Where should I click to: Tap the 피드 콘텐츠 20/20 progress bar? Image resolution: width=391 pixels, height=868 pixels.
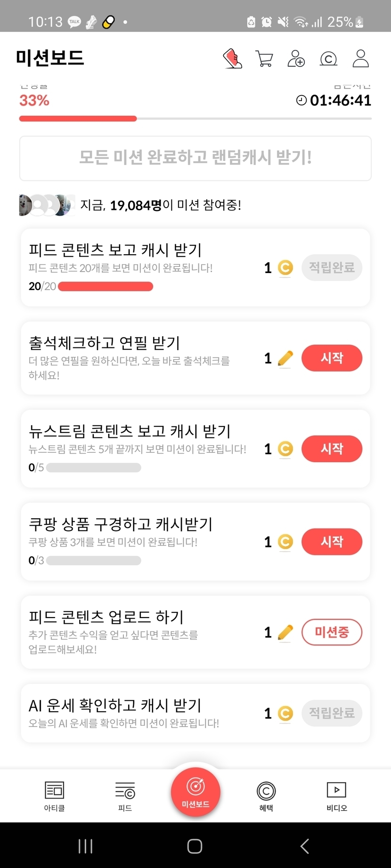(x=106, y=286)
